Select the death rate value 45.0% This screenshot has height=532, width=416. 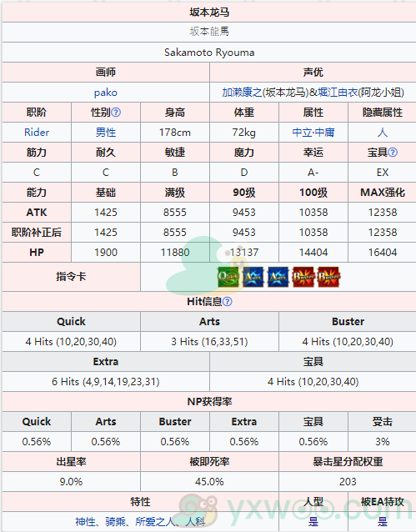click(209, 482)
